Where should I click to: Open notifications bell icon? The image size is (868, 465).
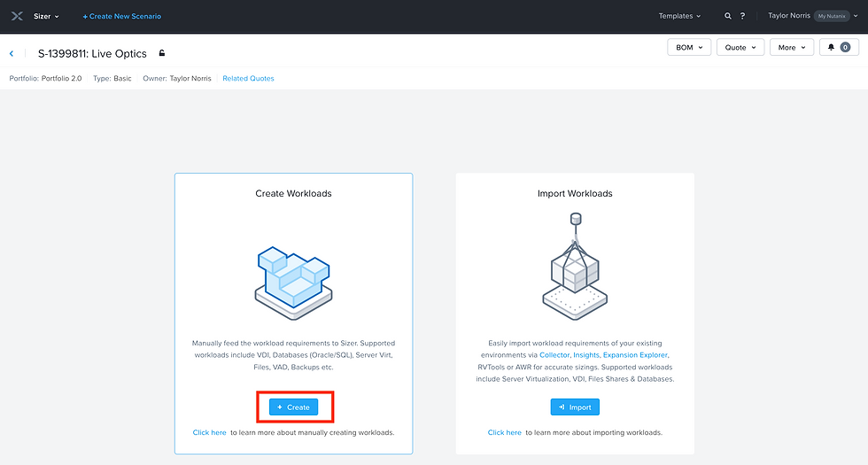(831, 47)
